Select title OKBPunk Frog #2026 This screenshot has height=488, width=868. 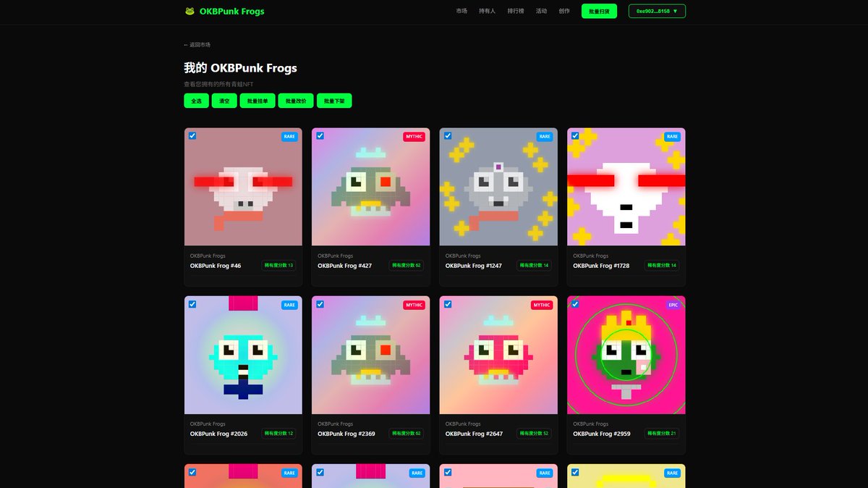pyautogui.click(x=218, y=434)
